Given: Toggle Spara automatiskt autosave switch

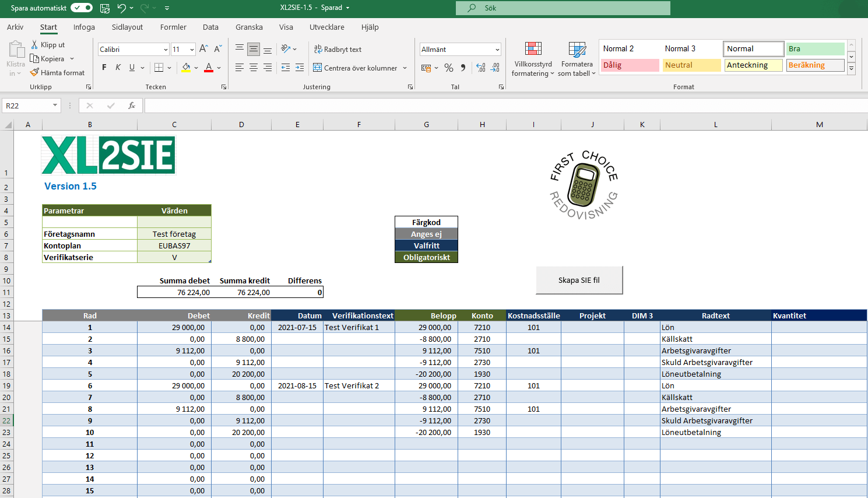Looking at the screenshot, I should click(x=82, y=8).
